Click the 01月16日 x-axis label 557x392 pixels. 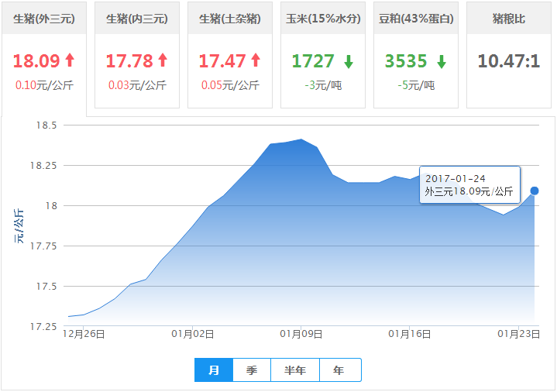(x=410, y=334)
